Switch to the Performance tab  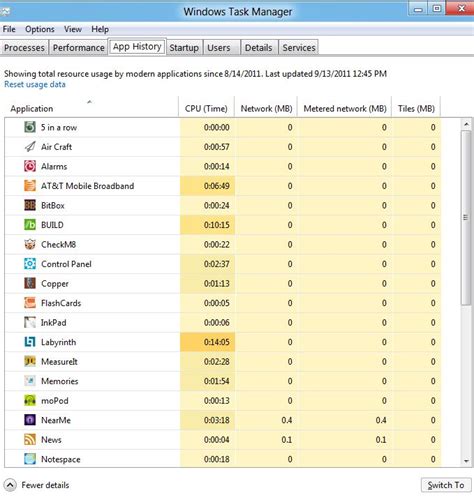pos(79,48)
